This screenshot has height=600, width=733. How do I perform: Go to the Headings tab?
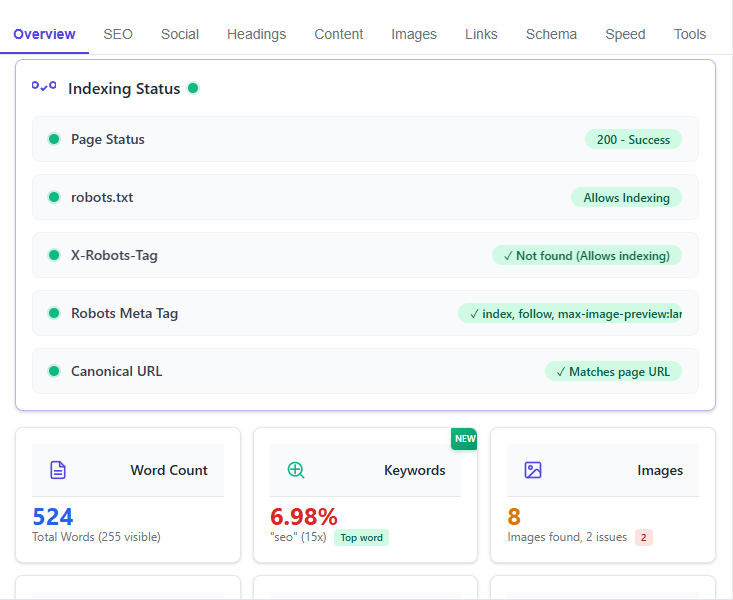click(x=257, y=34)
